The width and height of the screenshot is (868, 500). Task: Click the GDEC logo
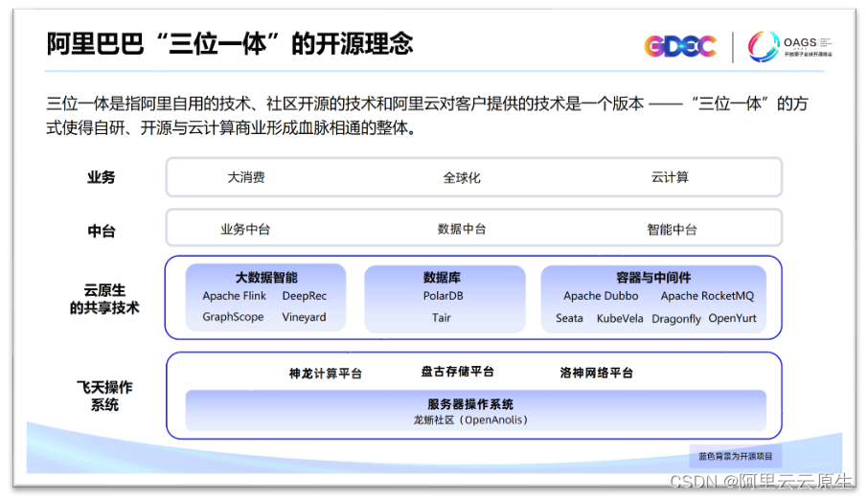click(x=680, y=46)
